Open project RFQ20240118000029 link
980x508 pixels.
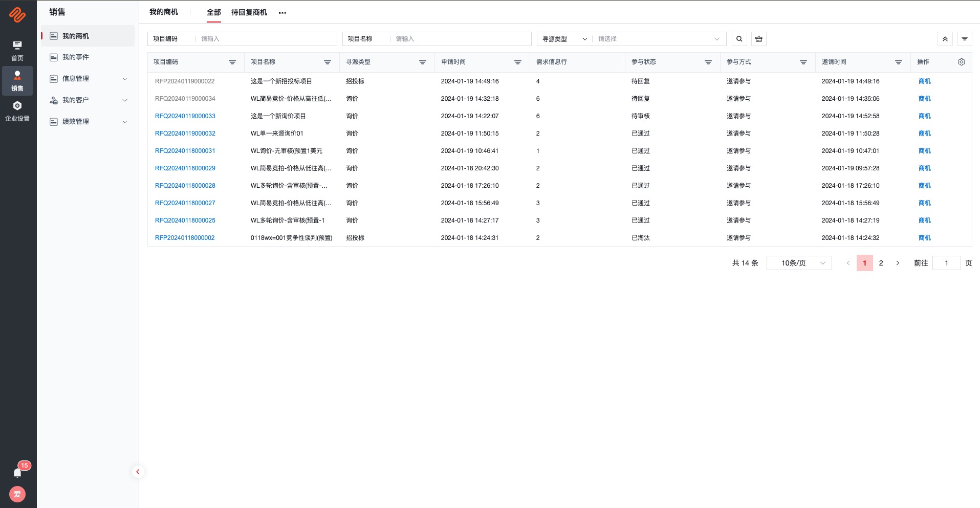point(185,168)
